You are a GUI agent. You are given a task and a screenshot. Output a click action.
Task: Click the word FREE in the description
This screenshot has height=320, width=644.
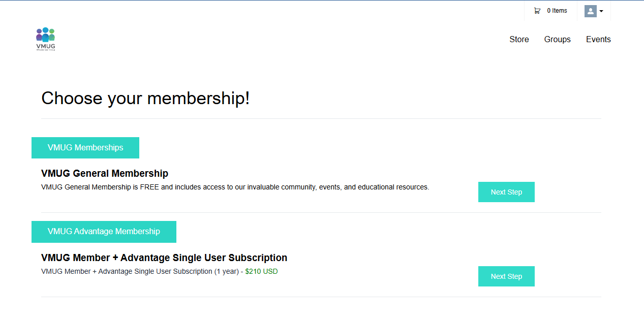coord(149,187)
